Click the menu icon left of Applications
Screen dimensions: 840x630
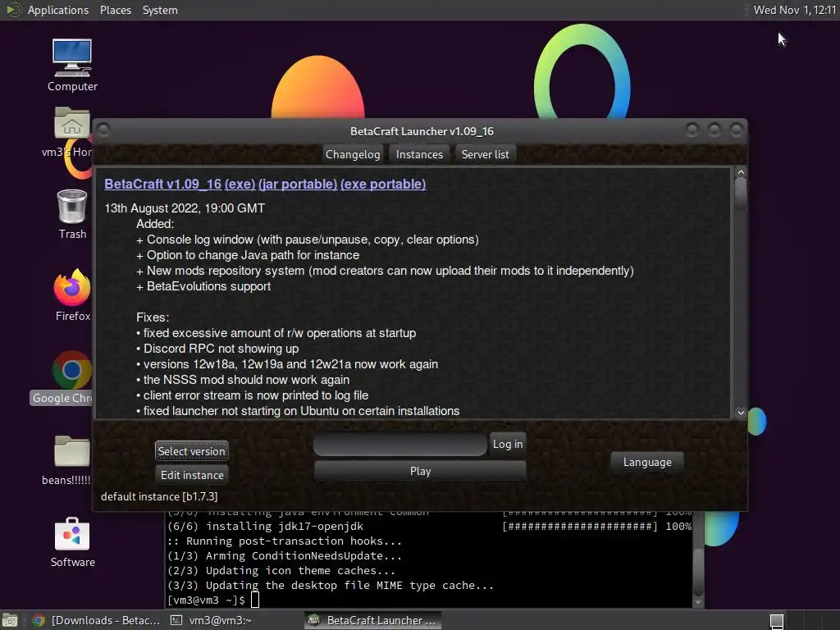(x=13, y=10)
